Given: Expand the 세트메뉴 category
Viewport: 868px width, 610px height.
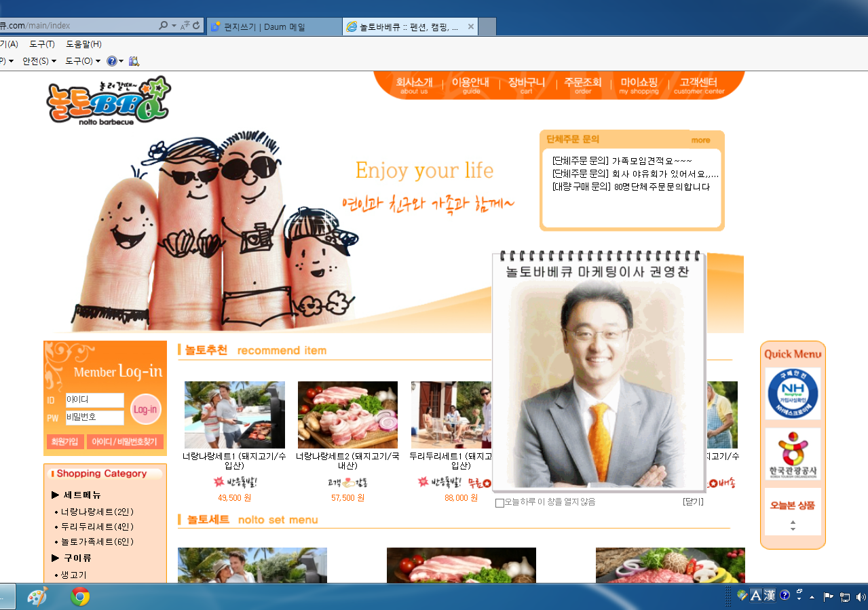Looking at the screenshot, I should [77, 495].
